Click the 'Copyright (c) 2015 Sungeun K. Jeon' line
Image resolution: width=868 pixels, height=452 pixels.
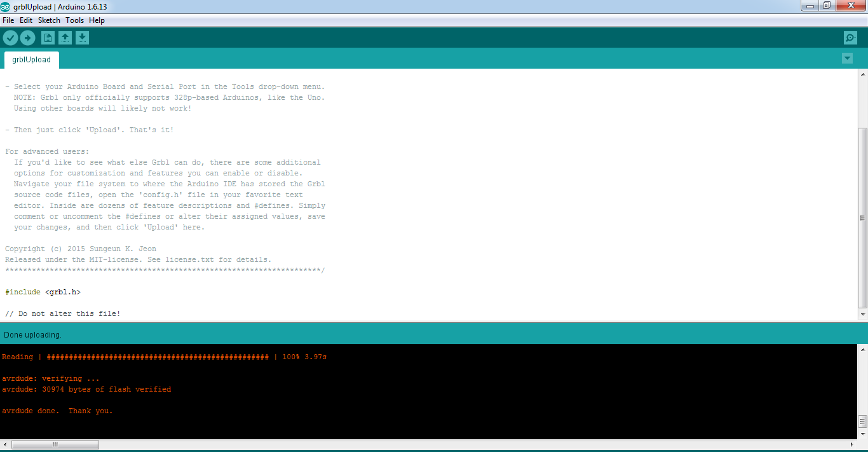coord(81,249)
